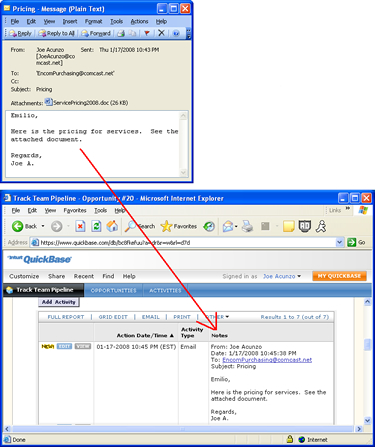
Task: Open the Favorites star in IE toolbar
Action: [178, 226]
